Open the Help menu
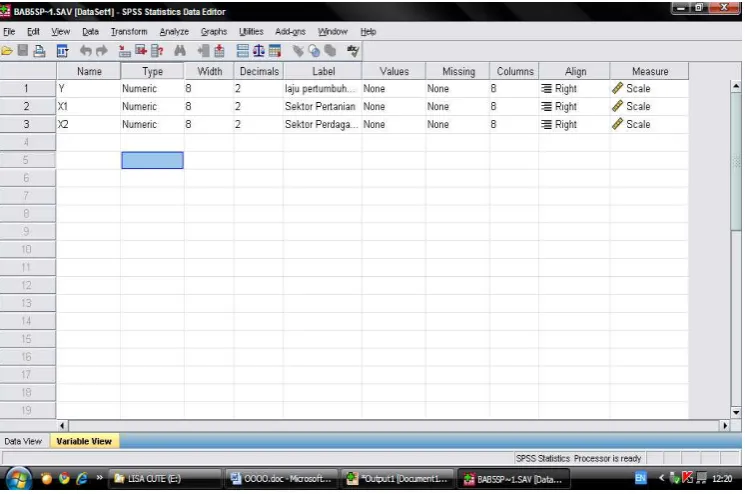 (x=368, y=32)
